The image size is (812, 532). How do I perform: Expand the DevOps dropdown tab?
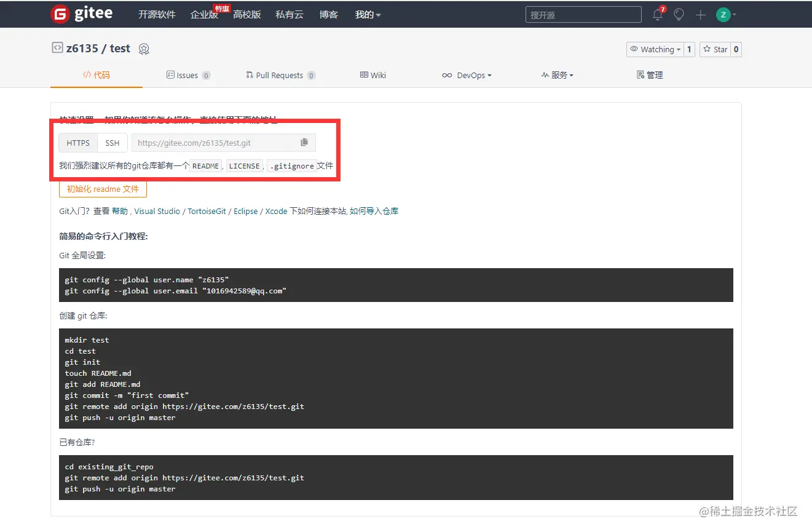click(x=467, y=75)
